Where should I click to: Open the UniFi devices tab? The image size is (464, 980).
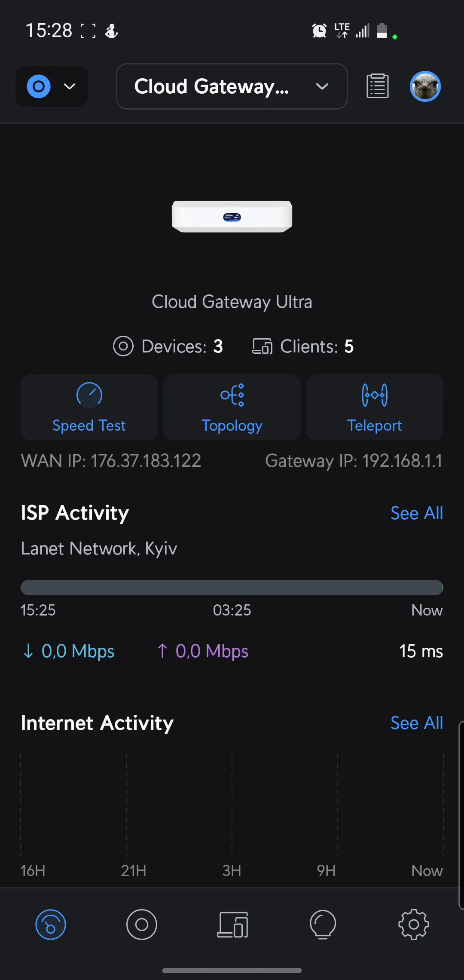click(141, 924)
